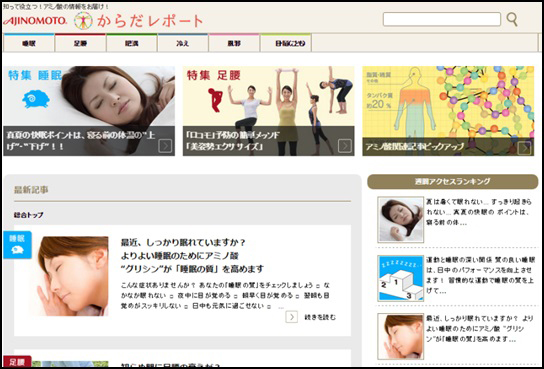This screenshot has height=369, width=544.
Task: Focus the search text box in header
Action: (442, 19)
